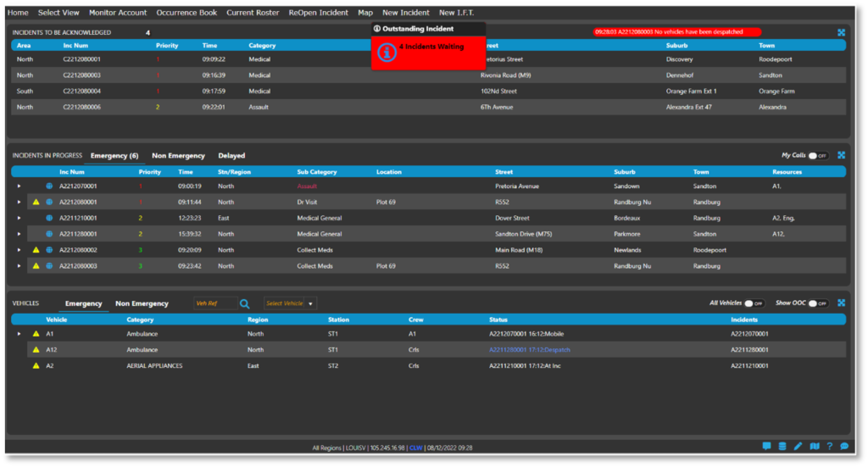The width and height of the screenshot is (868, 467).
Task: Toggle the All Vehicles switch
Action: point(754,303)
